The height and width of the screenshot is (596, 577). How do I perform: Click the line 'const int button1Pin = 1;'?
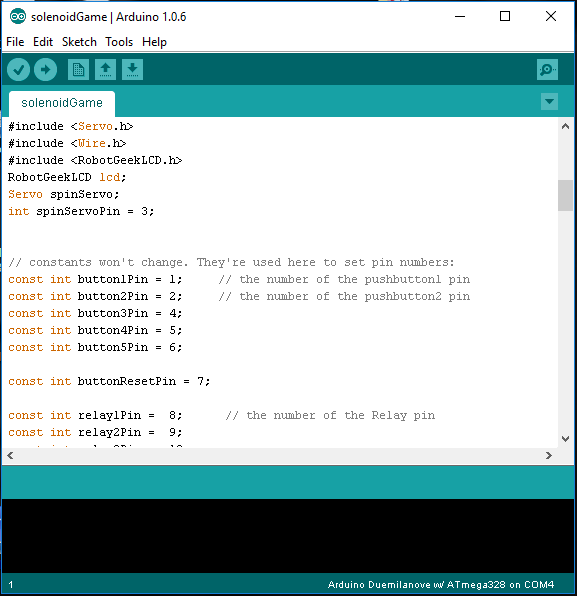(x=95, y=279)
